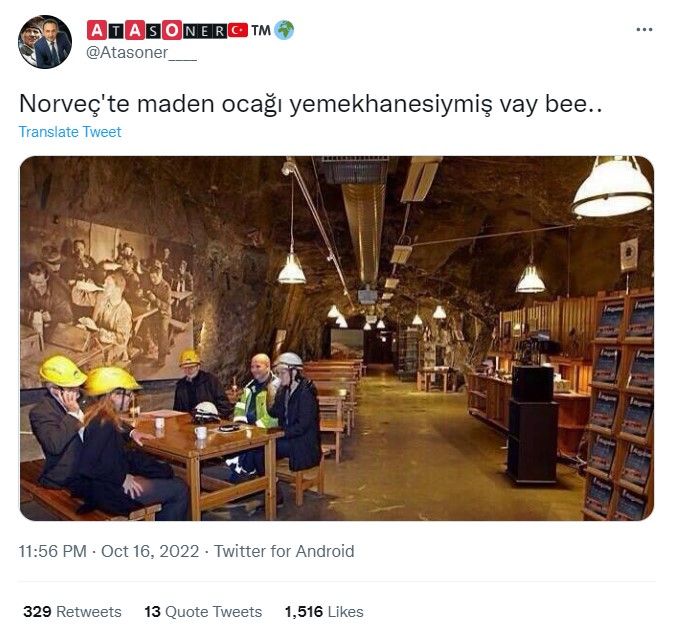Click the Oct 16, 2022 date
The width and height of the screenshot is (673, 639).
pos(150,551)
